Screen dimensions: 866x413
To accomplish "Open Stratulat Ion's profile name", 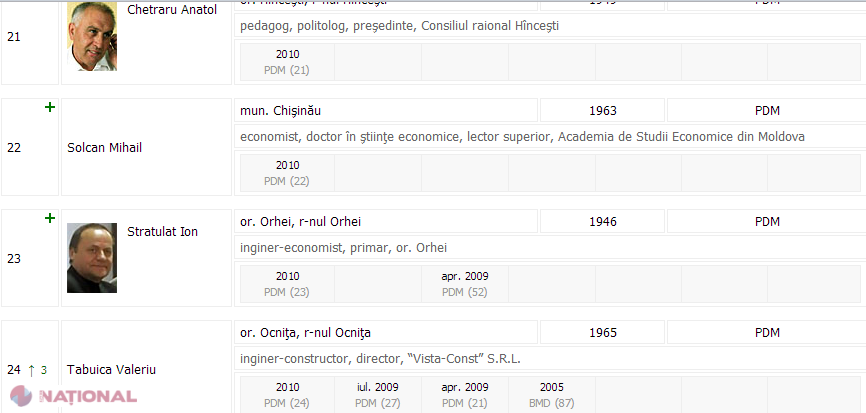I will pyautogui.click(x=162, y=231).
